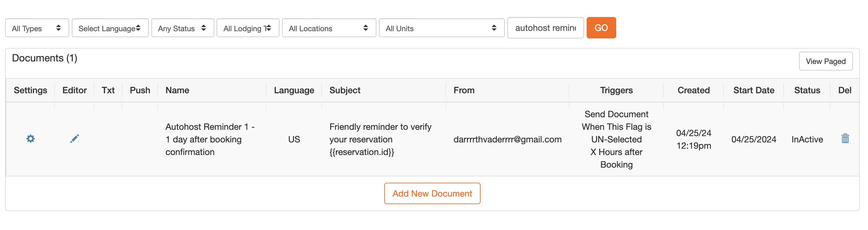Open the All Types dropdown
The width and height of the screenshot is (868, 230).
[x=37, y=28]
